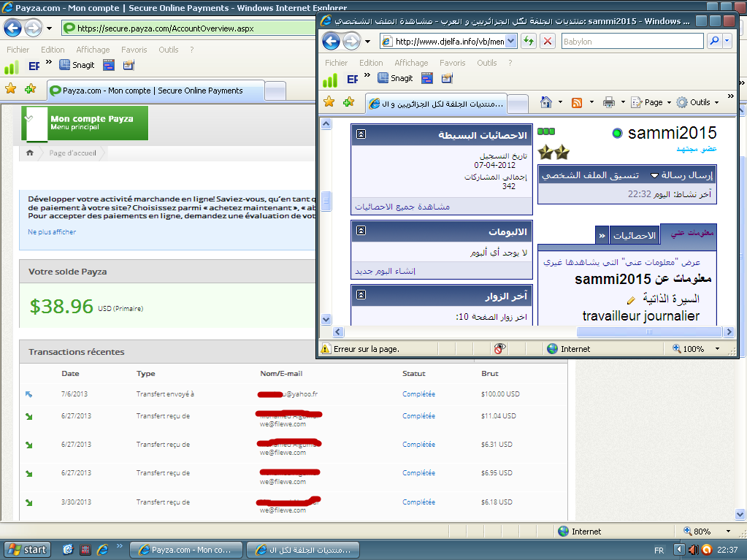Click view all statistics link
This screenshot has height=560, width=747.
402,207
